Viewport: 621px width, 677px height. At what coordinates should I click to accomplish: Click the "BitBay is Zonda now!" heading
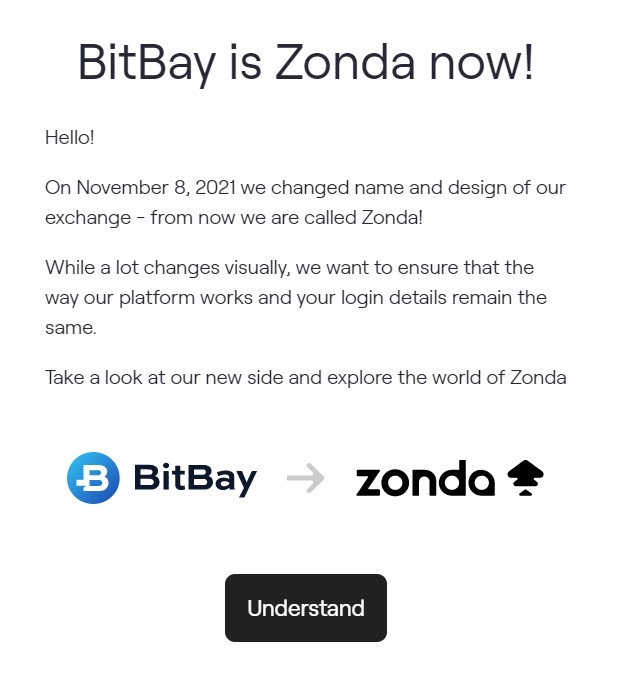pos(306,63)
